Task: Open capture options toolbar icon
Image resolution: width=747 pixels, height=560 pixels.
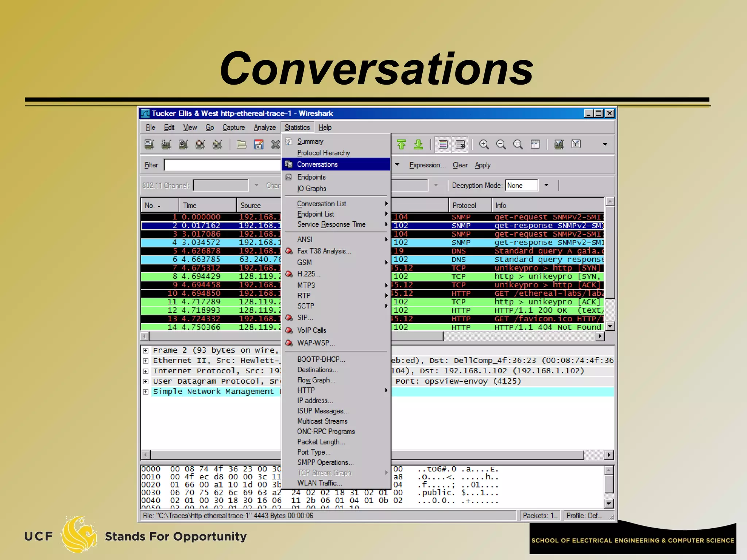Action: [166, 145]
